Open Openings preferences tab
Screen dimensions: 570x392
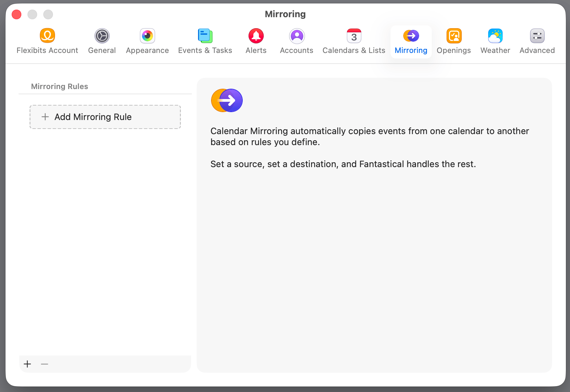click(x=454, y=42)
